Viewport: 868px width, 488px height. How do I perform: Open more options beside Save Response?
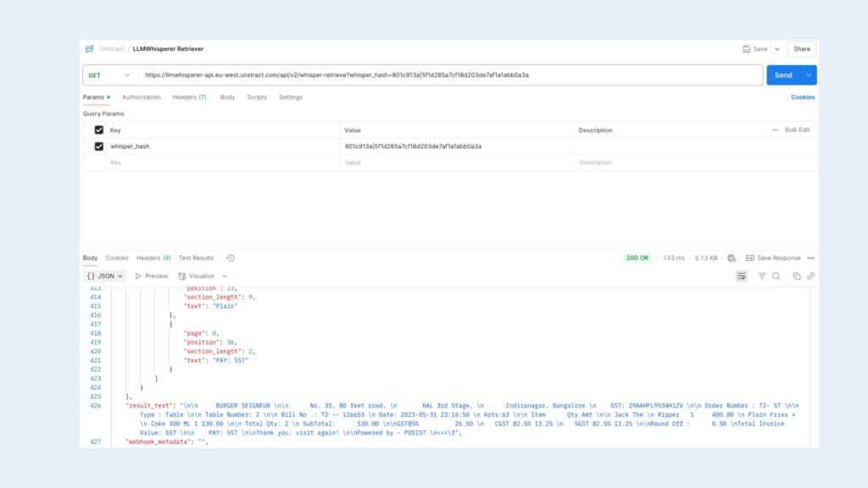[x=810, y=258]
